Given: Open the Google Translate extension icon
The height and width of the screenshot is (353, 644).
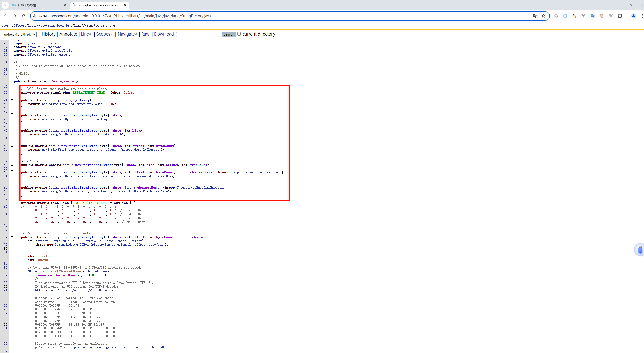Looking at the screenshot, I should pyautogui.click(x=592, y=16).
